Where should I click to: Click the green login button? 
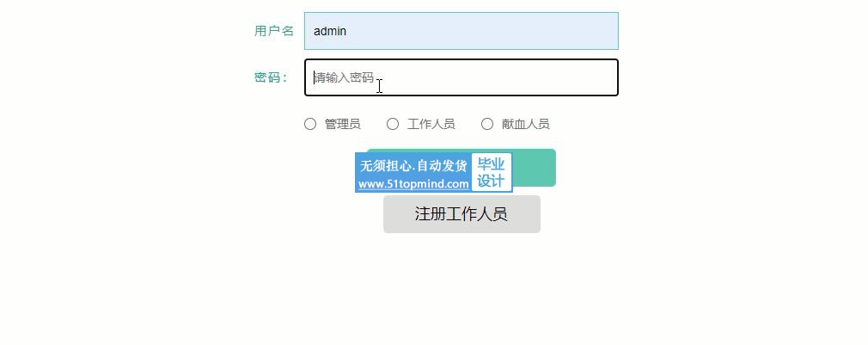tap(534, 168)
